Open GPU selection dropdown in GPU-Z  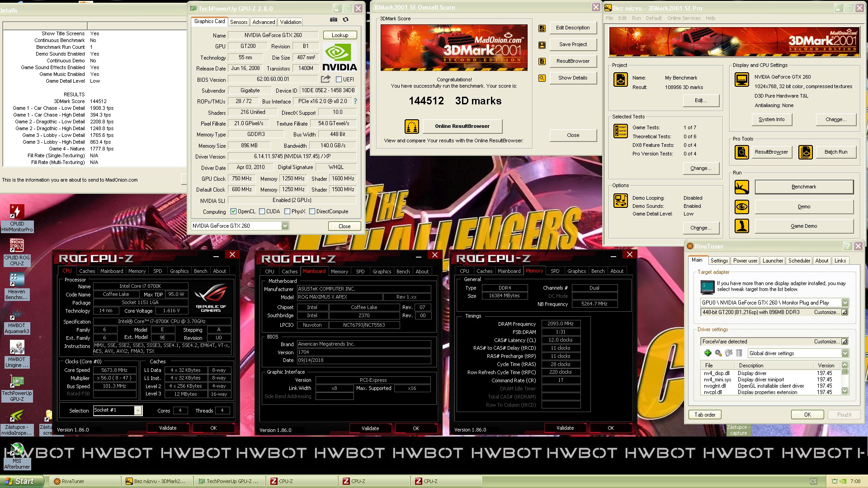(285, 226)
